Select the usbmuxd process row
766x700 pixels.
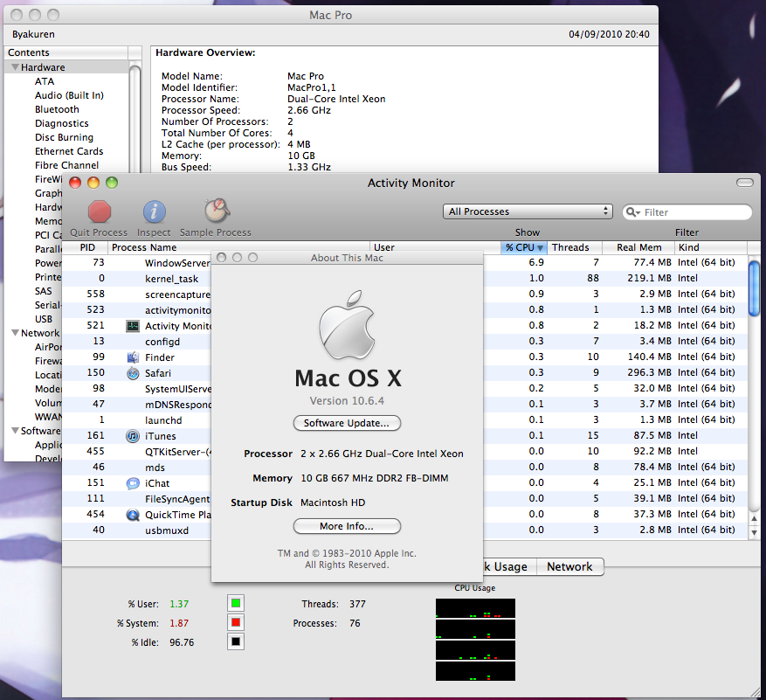(x=405, y=530)
